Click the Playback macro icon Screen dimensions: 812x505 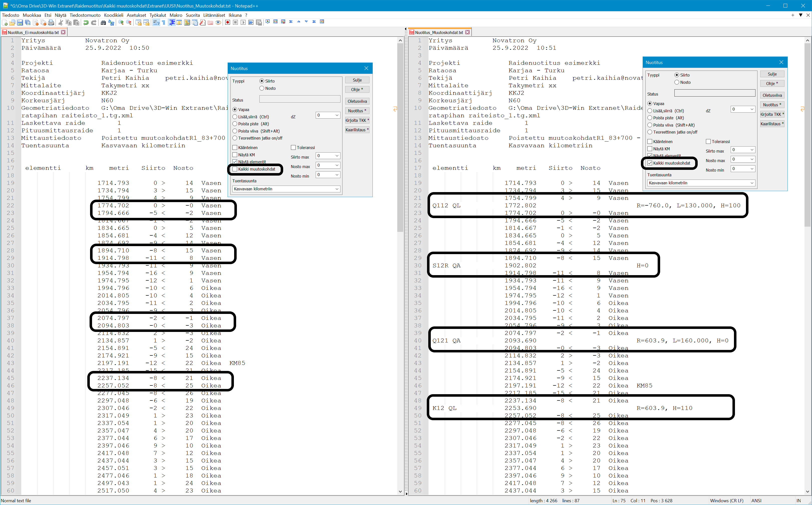[x=243, y=22]
